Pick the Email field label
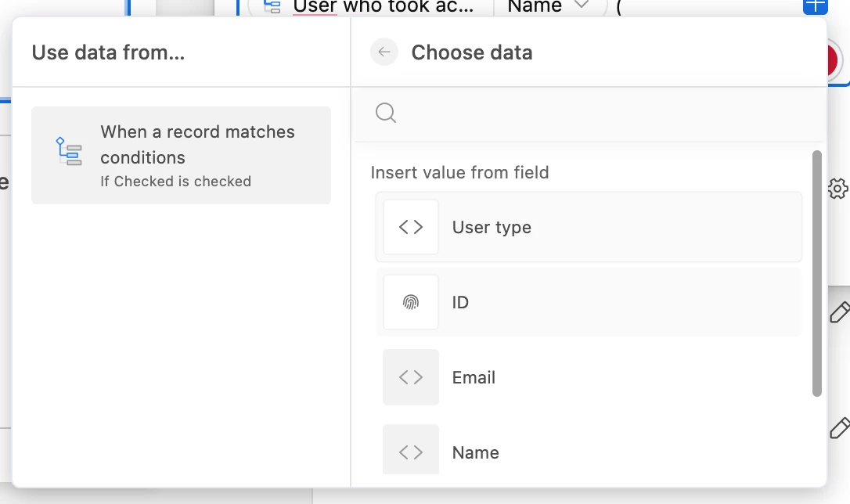This screenshot has height=504, width=850. point(474,377)
